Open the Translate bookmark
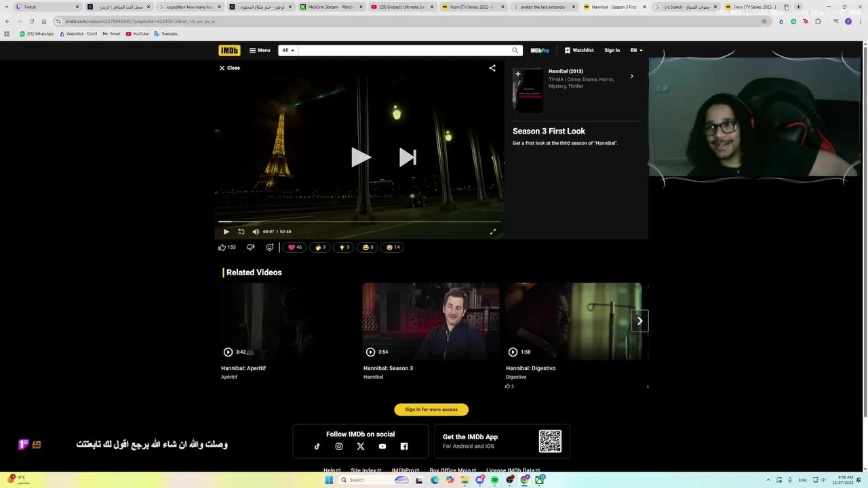Image resolution: width=868 pixels, height=488 pixels. (x=165, y=34)
